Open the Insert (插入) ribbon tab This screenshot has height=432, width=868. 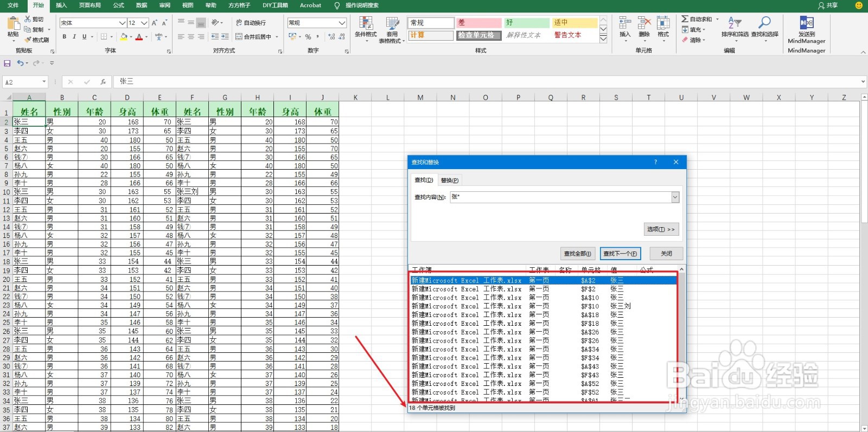(x=61, y=5)
